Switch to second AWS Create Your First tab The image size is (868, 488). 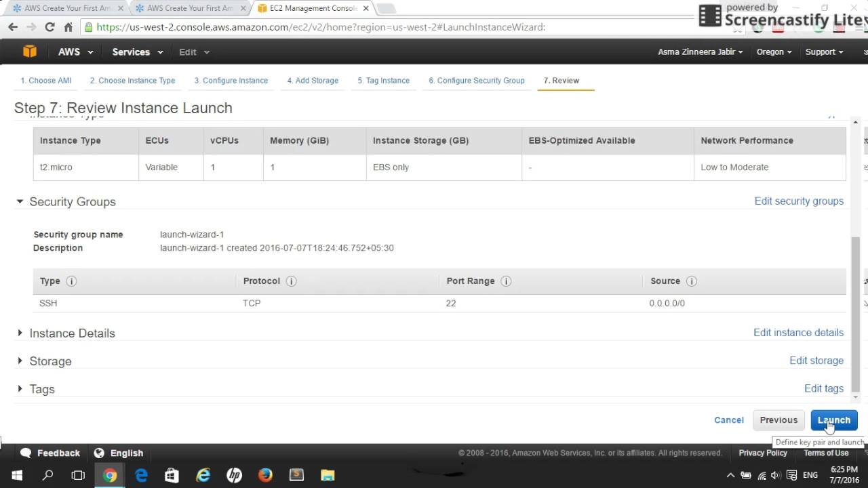tap(190, 8)
